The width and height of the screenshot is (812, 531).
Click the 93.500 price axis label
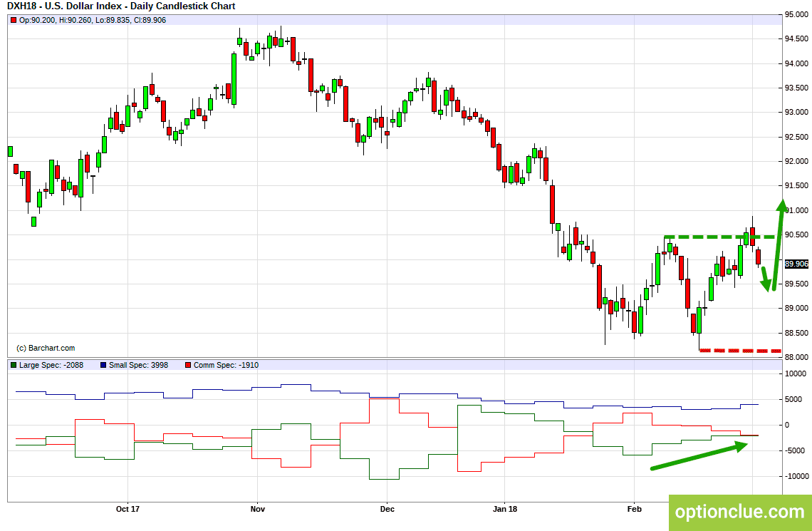tap(797, 88)
